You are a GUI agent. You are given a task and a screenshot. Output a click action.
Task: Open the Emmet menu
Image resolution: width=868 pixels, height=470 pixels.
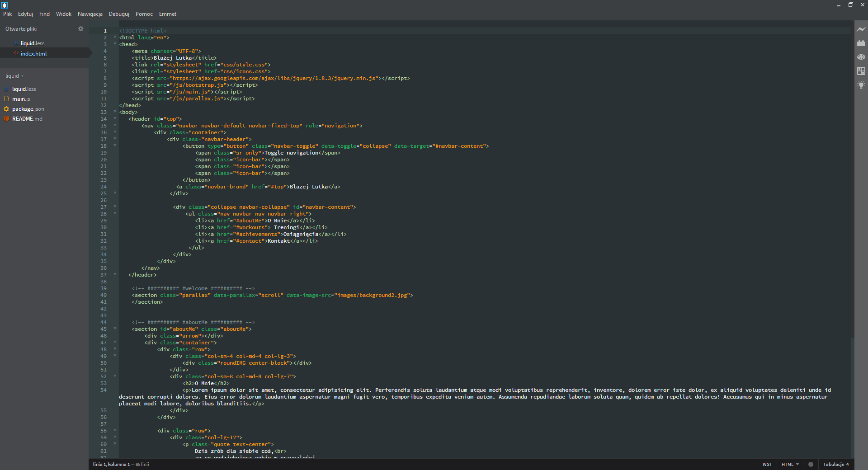pyautogui.click(x=167, y=14)
